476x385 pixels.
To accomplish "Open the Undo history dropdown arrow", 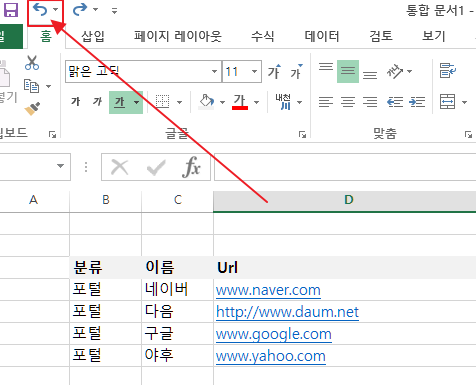I will tap(55, 10).
